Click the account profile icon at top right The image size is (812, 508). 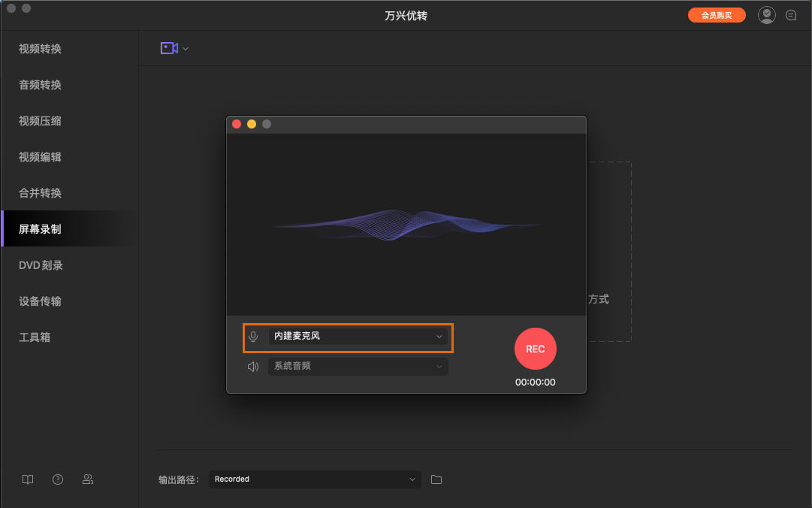[x=766, y=14]
